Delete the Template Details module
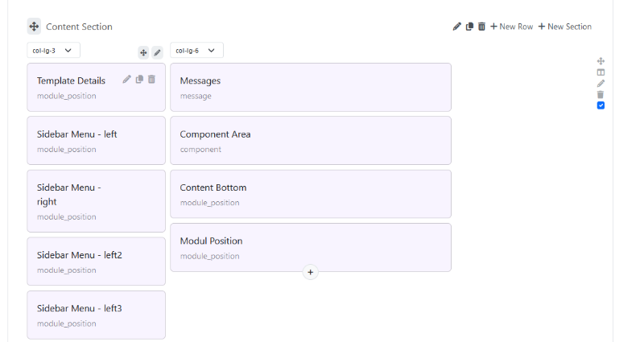644x342 pixels. 151,79
